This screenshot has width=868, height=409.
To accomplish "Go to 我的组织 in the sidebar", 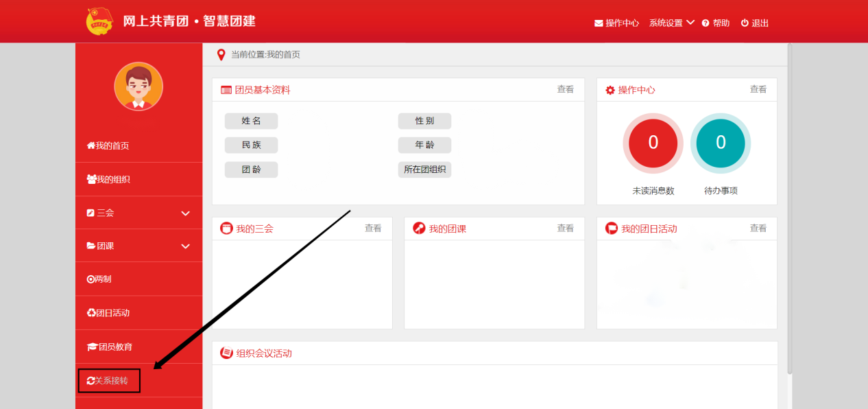I will coord(108,180).
